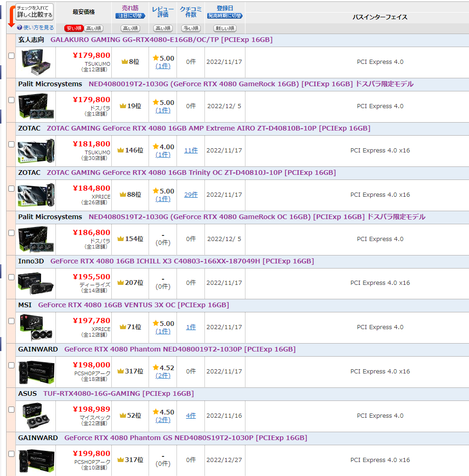Check the Palit GameRock 16GB compare box
Image resolution: width=469 pixels, height=476 pixels.
(x=12, y=100)
